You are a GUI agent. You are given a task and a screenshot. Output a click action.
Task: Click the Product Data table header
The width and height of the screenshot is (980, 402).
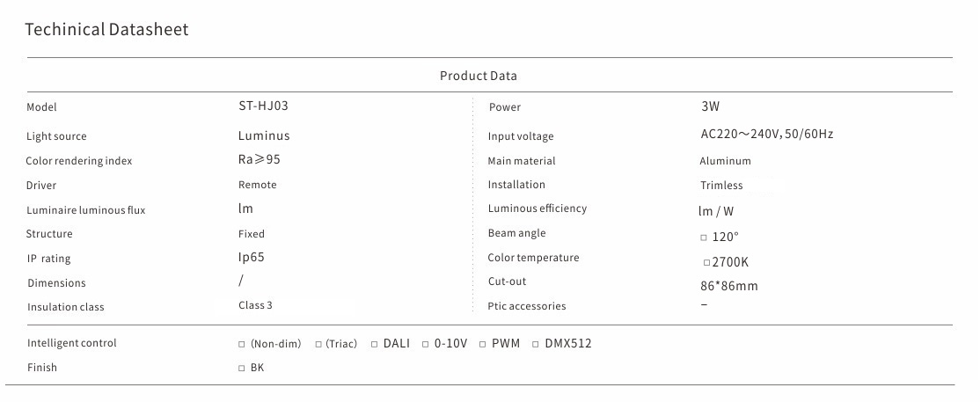[x=479, y=76]
